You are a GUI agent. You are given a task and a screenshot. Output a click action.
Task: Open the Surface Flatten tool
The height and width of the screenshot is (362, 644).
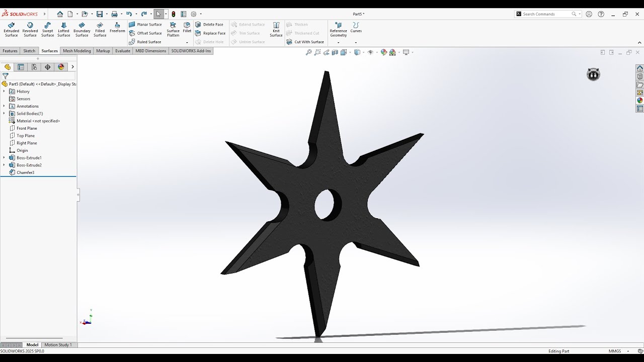click(x=173, y=30)
